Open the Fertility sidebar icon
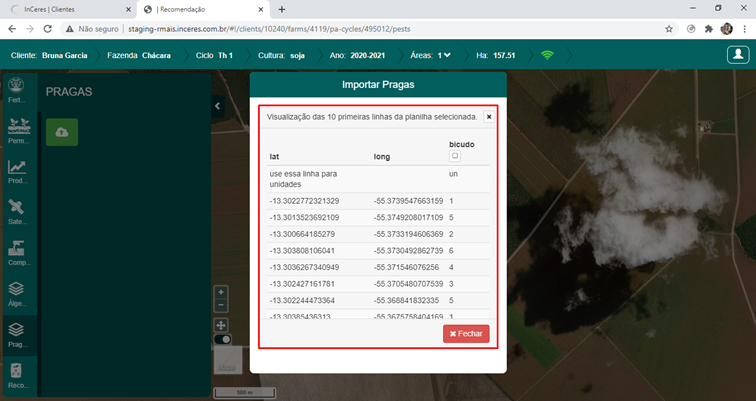 pyautogui.click(x=16, y=90)
